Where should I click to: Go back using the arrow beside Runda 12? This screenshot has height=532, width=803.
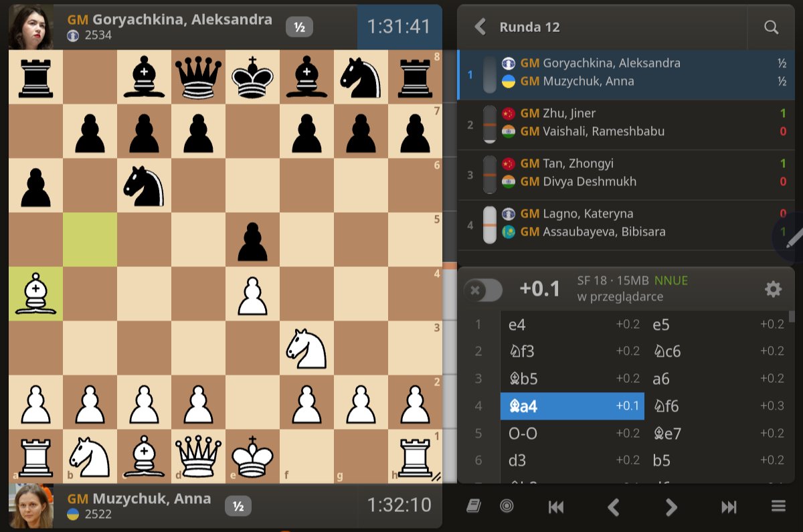tap(479, 27)
